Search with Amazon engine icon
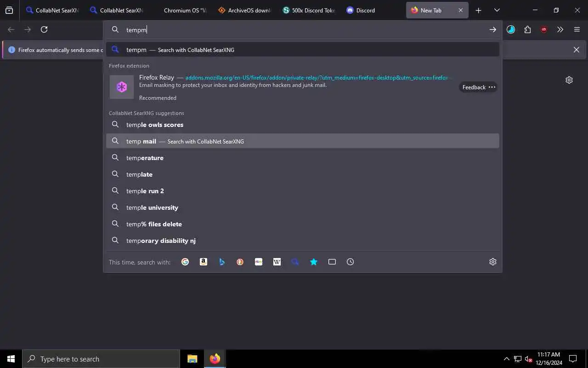Viewport: 588px width, 368px height. point(204,262)
